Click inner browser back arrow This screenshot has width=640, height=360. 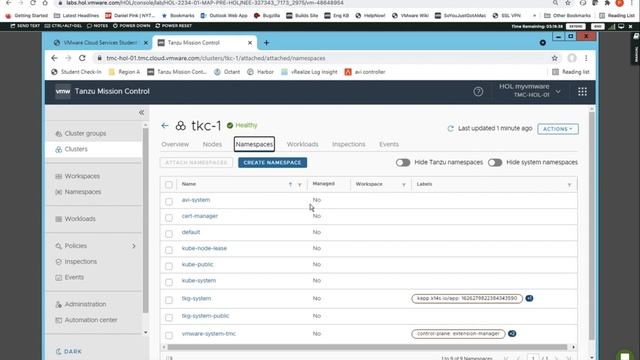[54, 58]
